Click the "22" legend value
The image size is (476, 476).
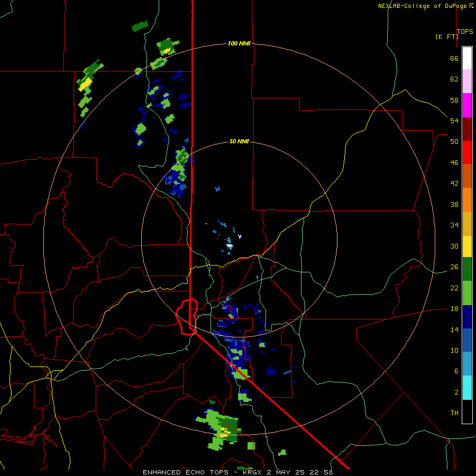(x=454, y=288)
